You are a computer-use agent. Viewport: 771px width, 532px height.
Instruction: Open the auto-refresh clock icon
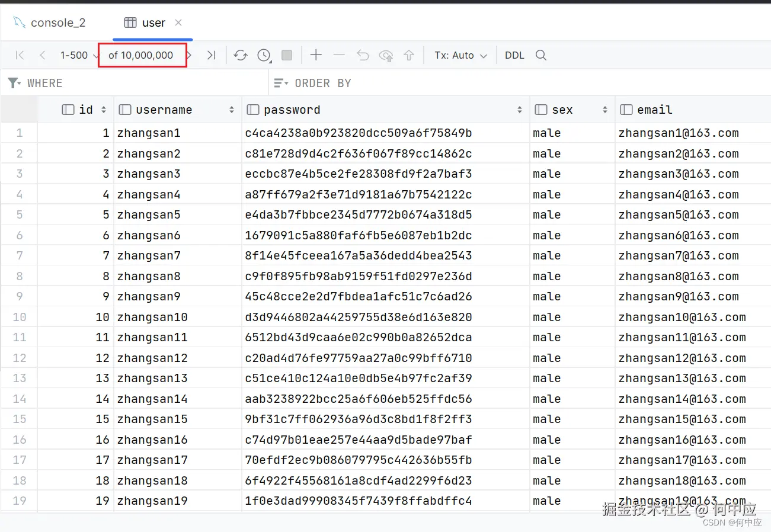(264, 55)
